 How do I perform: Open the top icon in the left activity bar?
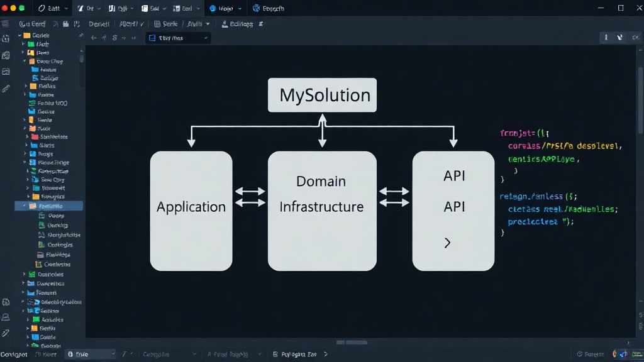tap(6, 39)
